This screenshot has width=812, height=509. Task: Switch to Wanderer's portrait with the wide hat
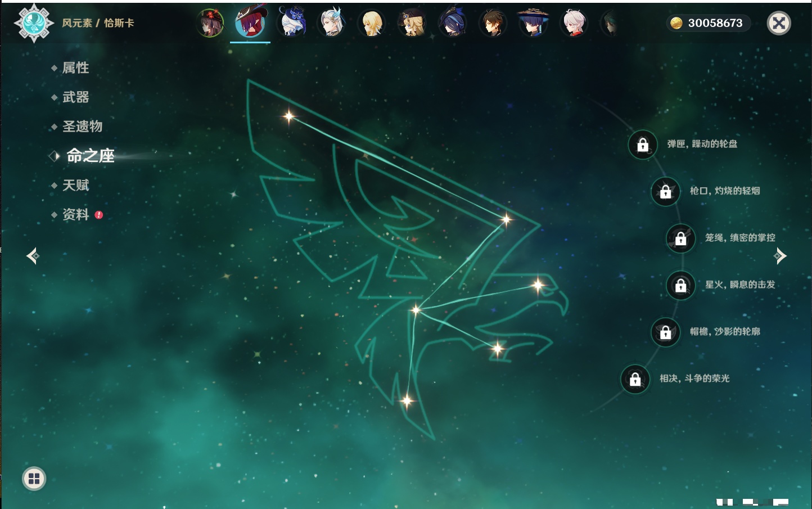[x=533, y=23]
